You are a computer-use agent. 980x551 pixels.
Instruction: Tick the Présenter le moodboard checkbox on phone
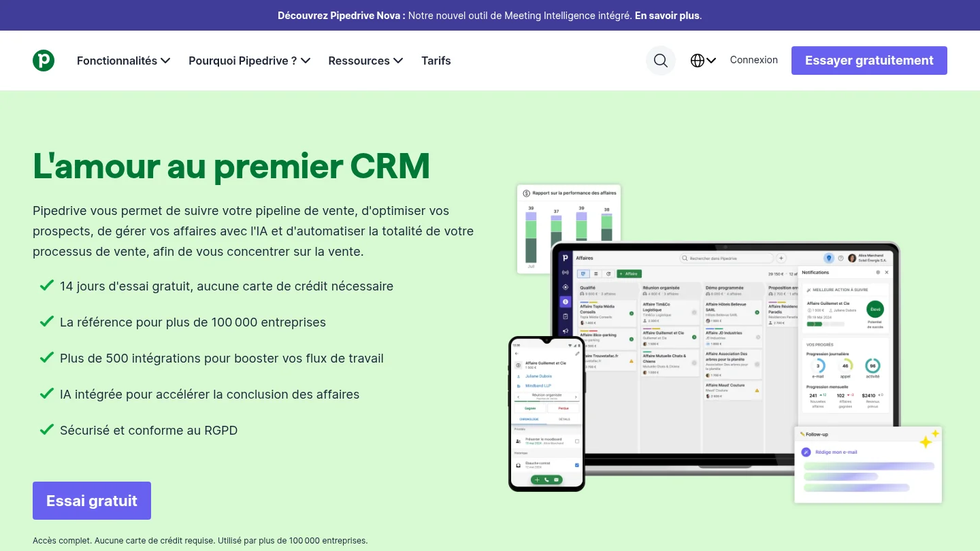pyautogui.click(x=577, y=441)
